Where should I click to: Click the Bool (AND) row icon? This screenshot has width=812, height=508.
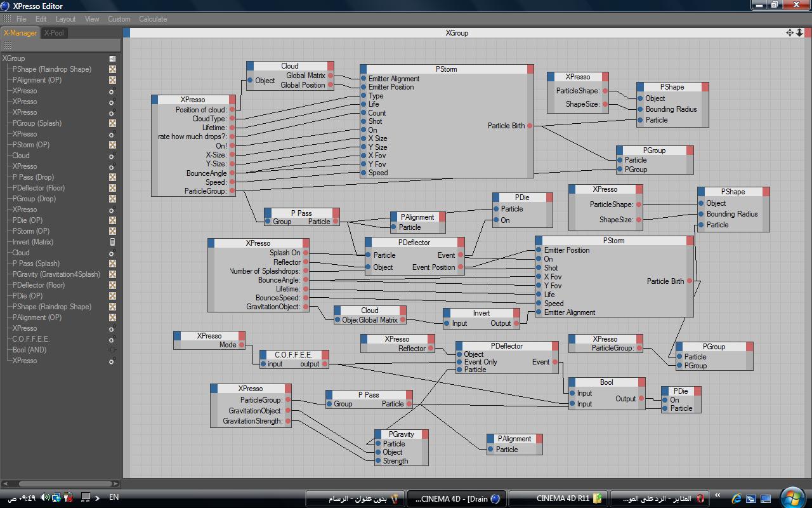pos(112,350)
